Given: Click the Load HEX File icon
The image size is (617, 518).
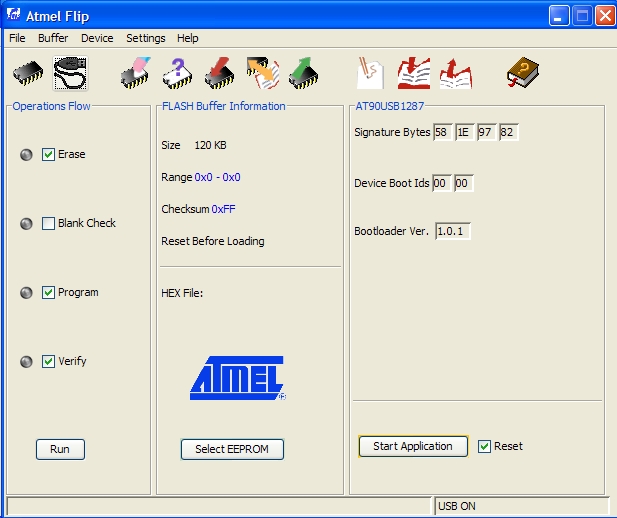Looking at the screenshot, I should pyautogui.click(x=413, y=73).
